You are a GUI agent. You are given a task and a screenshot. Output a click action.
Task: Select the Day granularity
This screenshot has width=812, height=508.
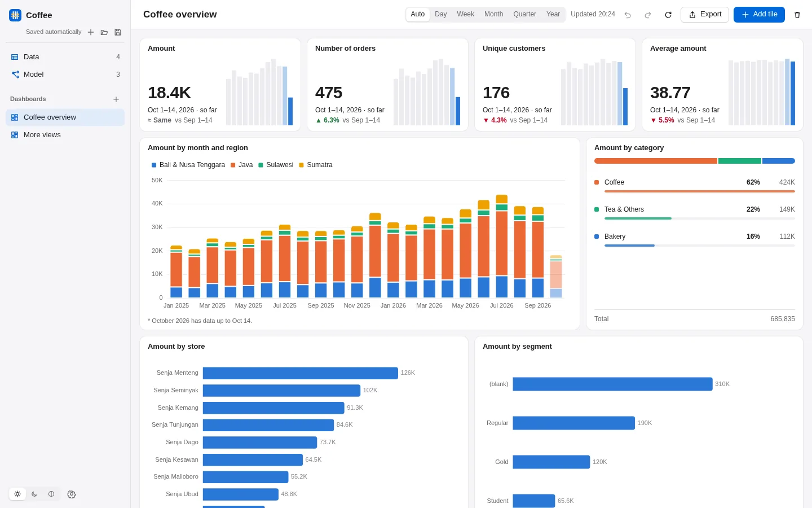441,15
